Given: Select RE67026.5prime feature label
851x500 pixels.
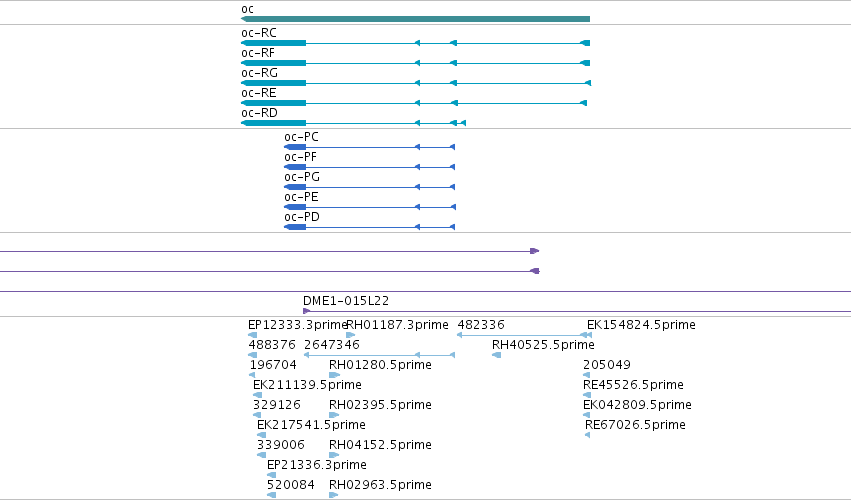Looking at the screenshot, I should point(635,425).
